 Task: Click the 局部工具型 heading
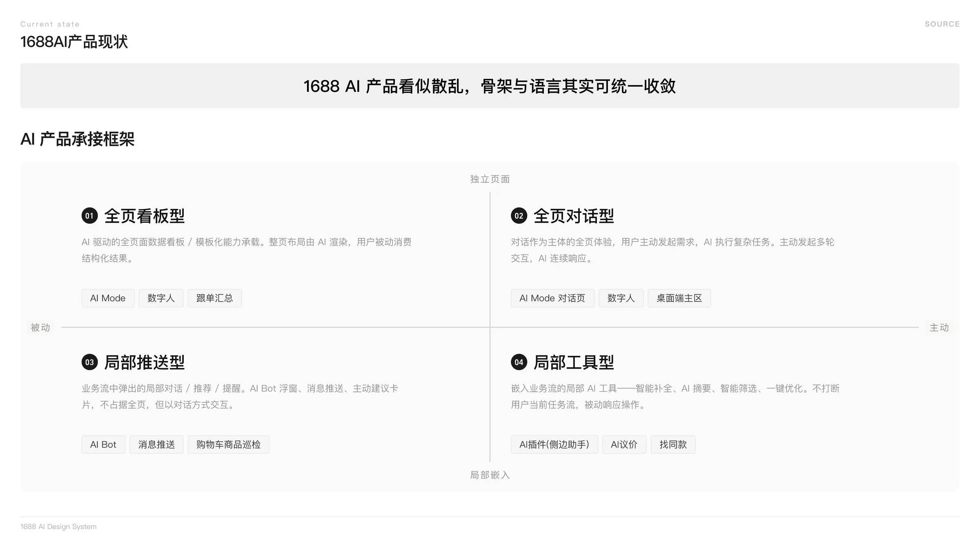pos(574,362)
